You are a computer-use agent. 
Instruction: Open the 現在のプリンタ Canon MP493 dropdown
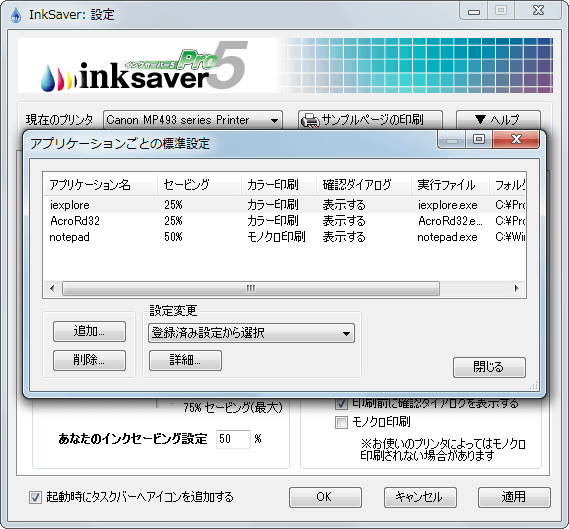pyautogui.click(x=193, y=120)
